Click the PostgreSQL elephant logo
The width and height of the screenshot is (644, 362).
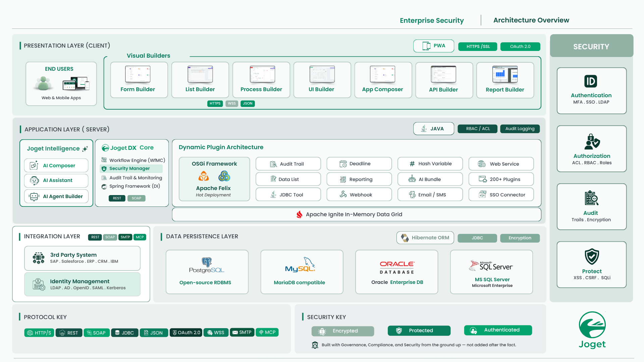tap(207, 265)
